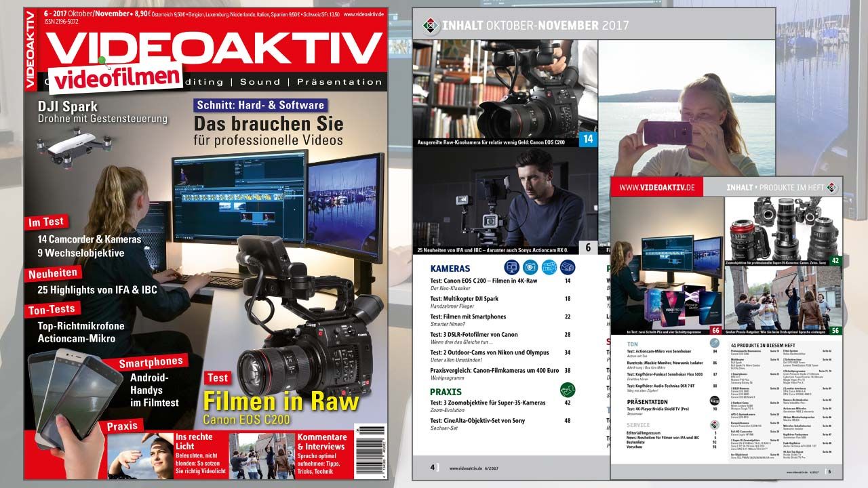The image size is (868, 488).
Task: Select the red 'Im Test' cover tag
Action: pos(47,222)
